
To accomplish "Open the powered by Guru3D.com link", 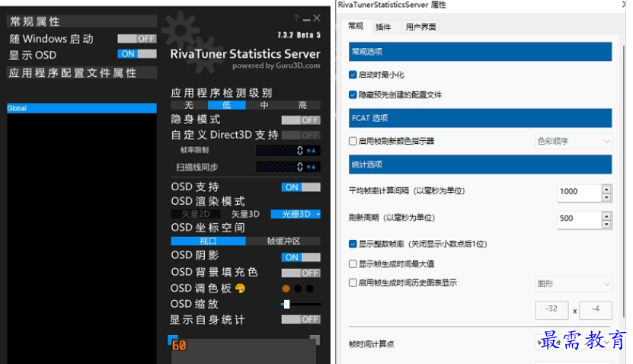I will coord(277,65).
